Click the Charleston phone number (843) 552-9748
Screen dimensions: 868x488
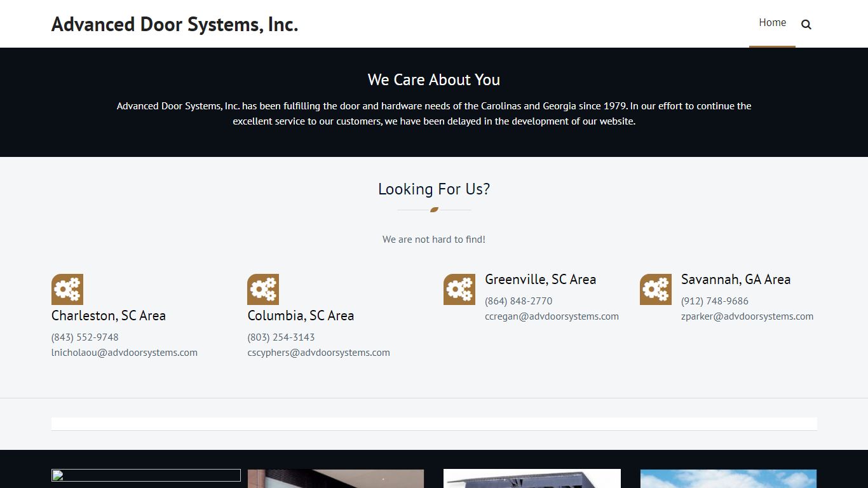point(85,337)
